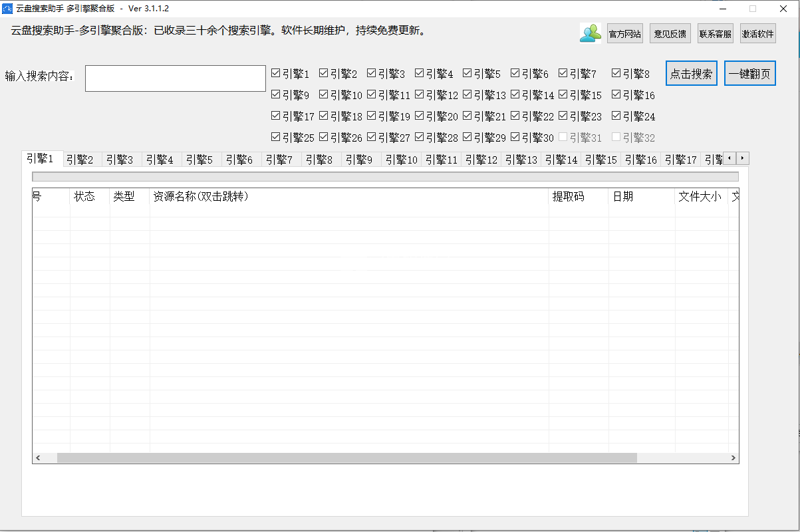
Task: Switch to the 引擎9 tab
Action: click(362, 160)
